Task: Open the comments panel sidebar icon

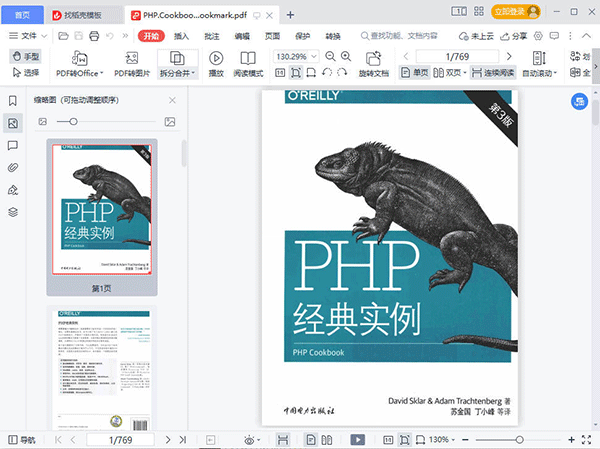Action: click(13, 145)
